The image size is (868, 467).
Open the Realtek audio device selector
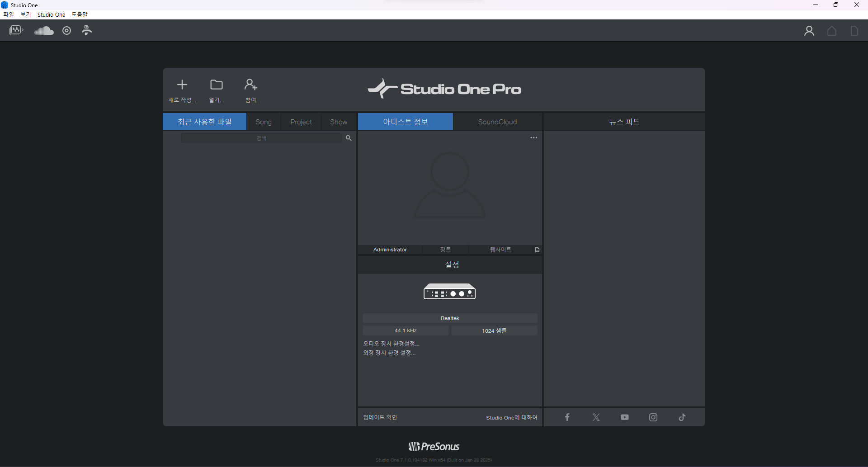pyautogui.click(x=450, y=318)
